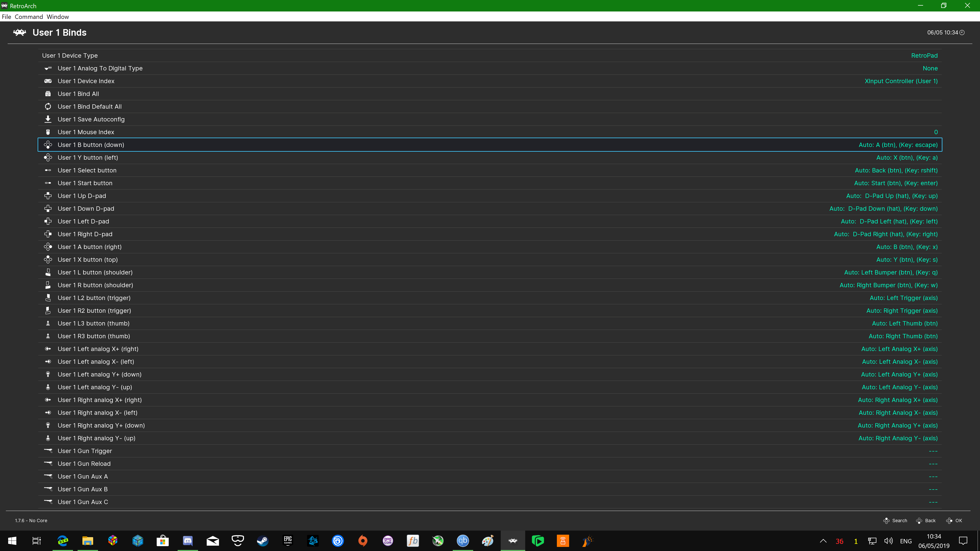Open Task View on the taskbar
Viewport: 980px width, 551px height.
tap(36, 541)
